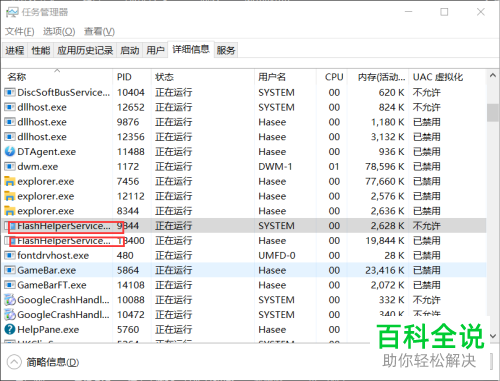Click memory value 620 K
Image resolution: width=500 pixels, height=381 pixels.
pyautogui.click(x=391, y=92)
